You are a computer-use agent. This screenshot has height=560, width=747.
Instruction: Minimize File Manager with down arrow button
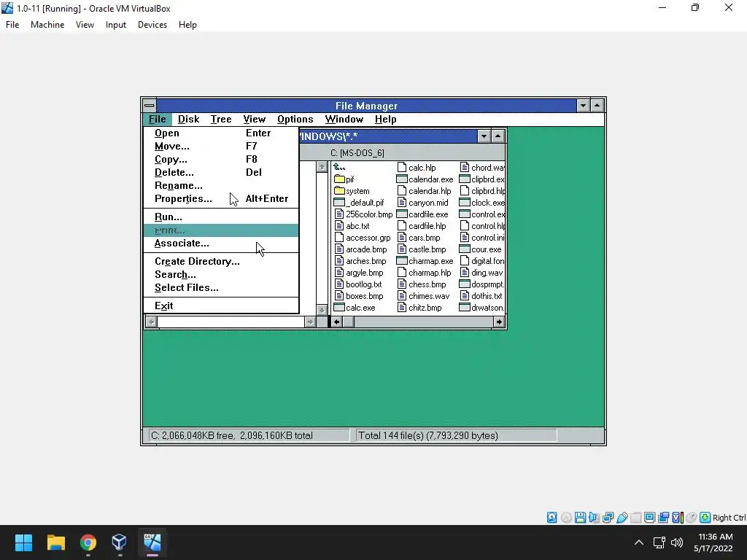pyautogui.click(x=583, y=105)
